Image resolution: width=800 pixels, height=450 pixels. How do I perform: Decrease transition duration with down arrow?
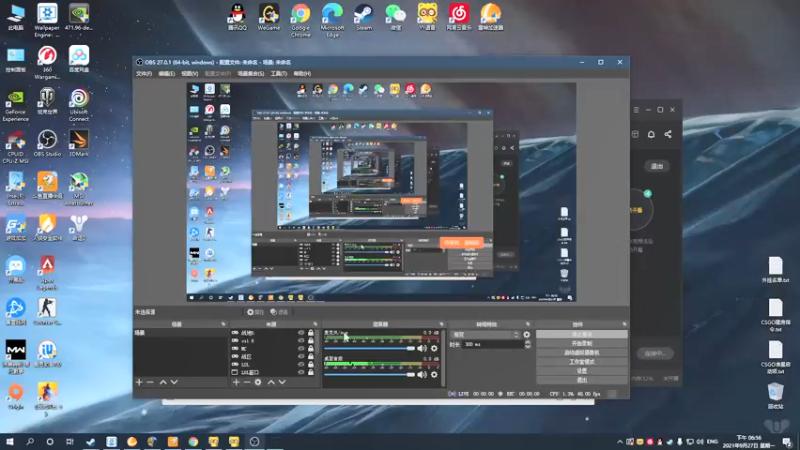click(x=528, y=347)
